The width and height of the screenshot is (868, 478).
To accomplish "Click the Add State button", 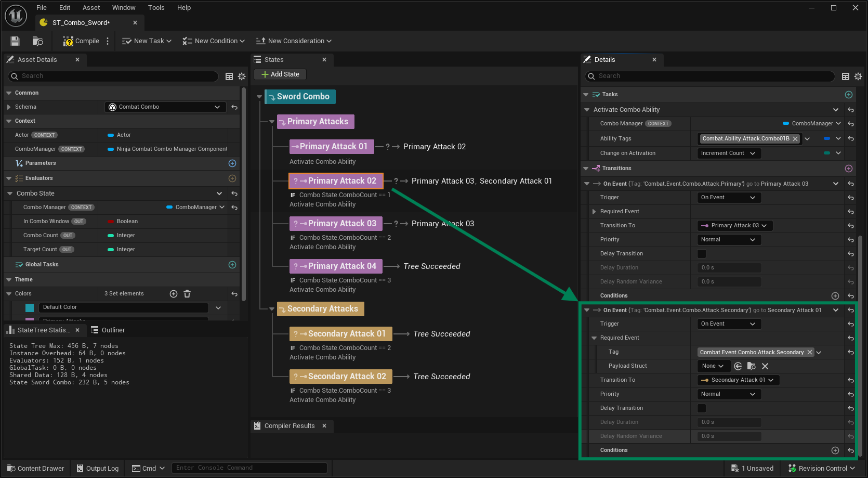I will pyautogui.click(x=280, y=74).
